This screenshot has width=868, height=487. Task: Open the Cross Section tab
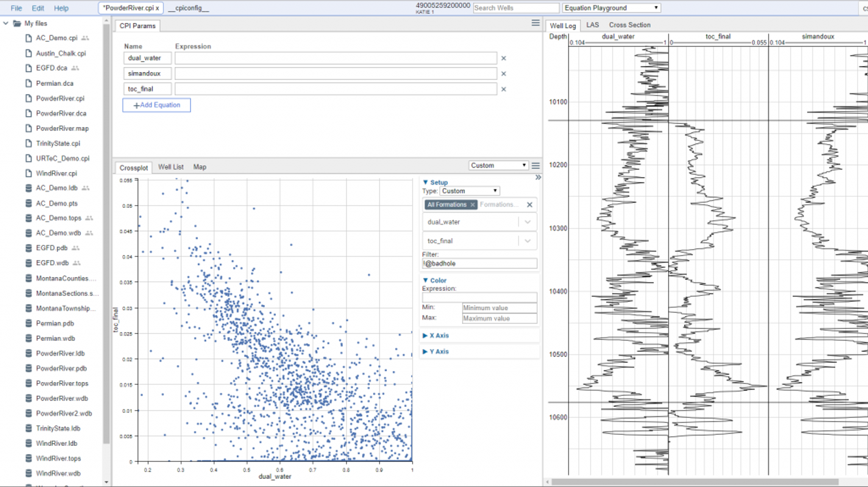pyautogui.click(x=629, y=25)
